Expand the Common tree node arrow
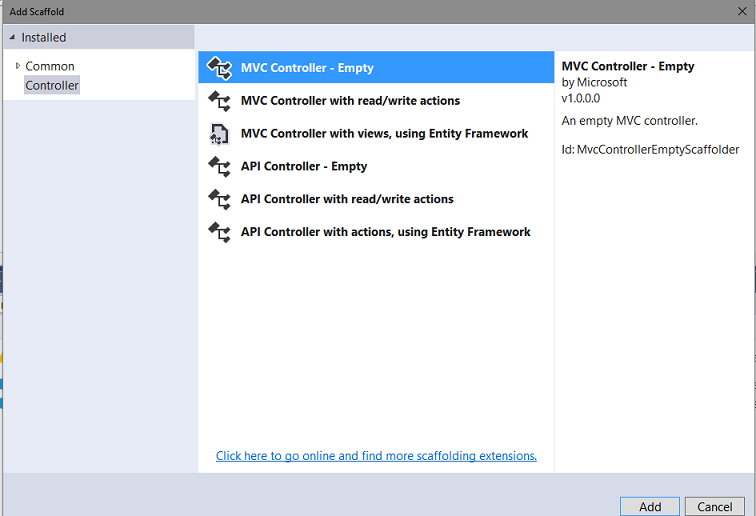756x516 pixels. (18, 66)
